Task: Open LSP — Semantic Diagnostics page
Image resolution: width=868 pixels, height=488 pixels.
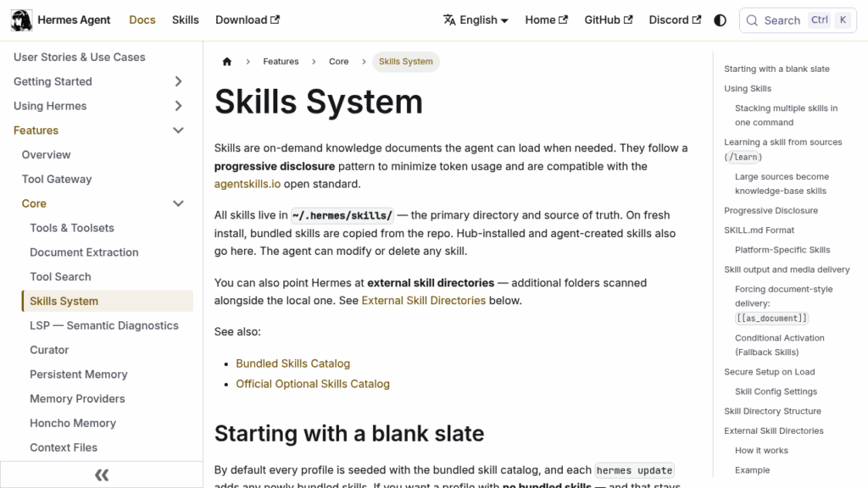Action: [104, 325]
